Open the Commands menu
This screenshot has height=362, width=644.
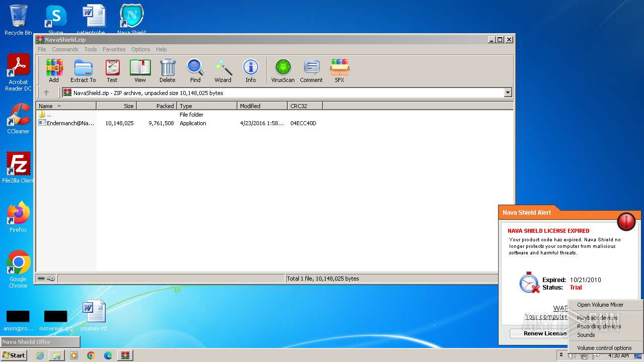click(65, 49)
